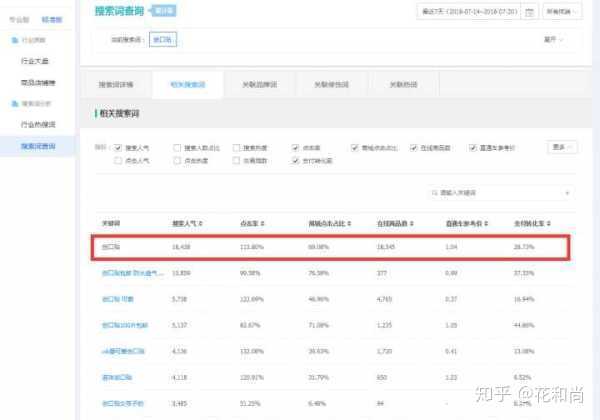Enable the 搜索热度 metric checkbox
Viewport: 600px width, 420px height.
point(236,147)
